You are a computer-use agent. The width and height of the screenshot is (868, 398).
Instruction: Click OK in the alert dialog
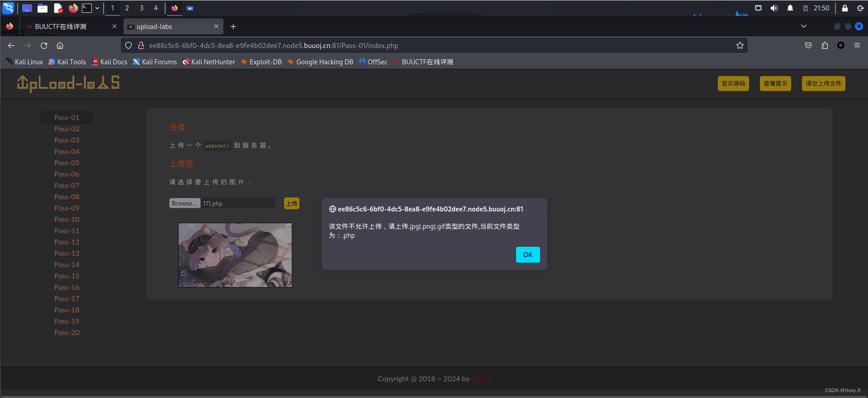click(528, 254)
